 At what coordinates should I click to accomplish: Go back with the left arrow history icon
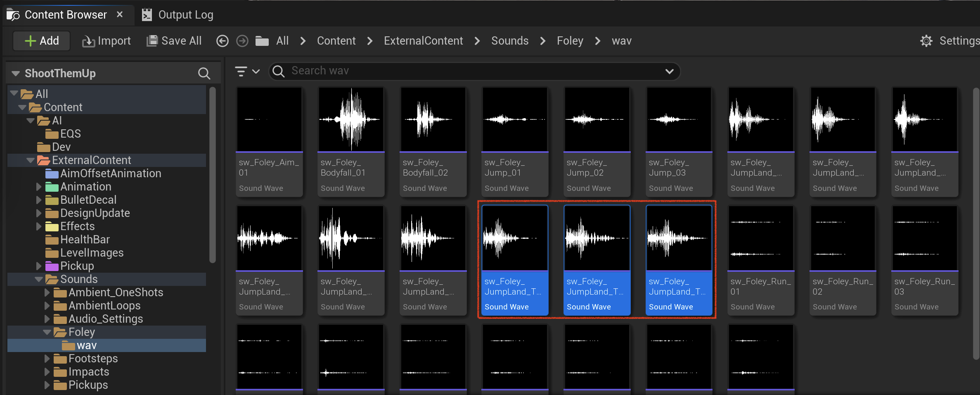[x=223, y=41]
